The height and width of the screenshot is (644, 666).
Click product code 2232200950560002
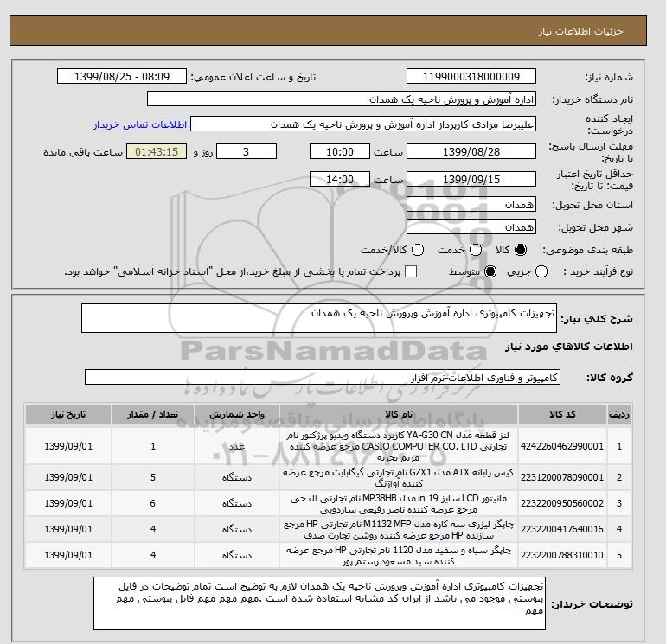click(x=562, y=503)
